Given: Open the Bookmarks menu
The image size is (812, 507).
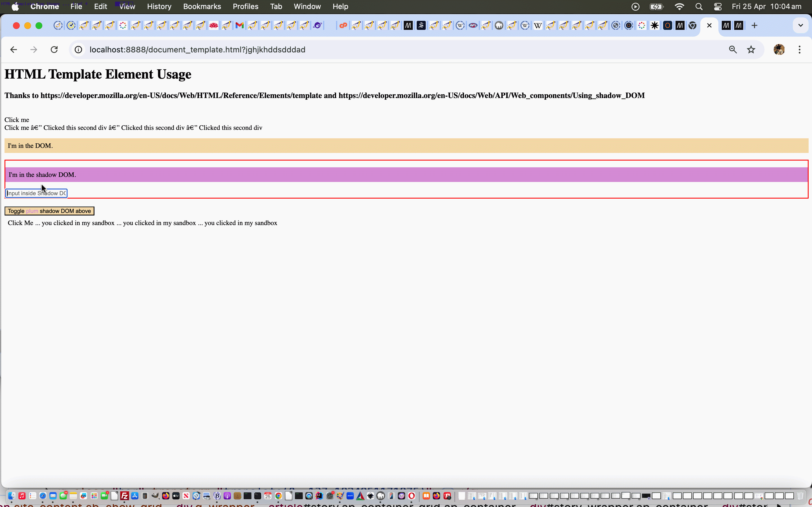Looking at the screenshot, I should [202, 7].
